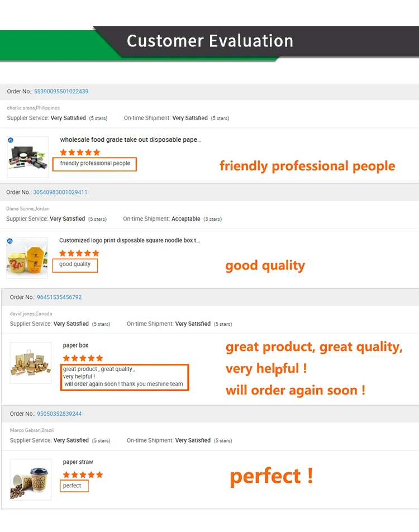Open the yellow noodle box product thumbnail
The image size is (419, 532).
(27, 258)
